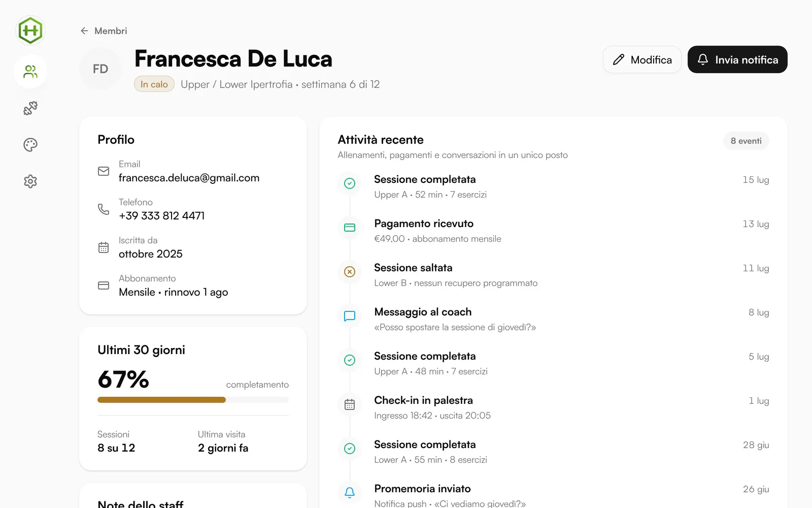Click the Note dello staff heading
Image resolution: width=812 pixels, height=508 pixels.
(x=141, y=504)
